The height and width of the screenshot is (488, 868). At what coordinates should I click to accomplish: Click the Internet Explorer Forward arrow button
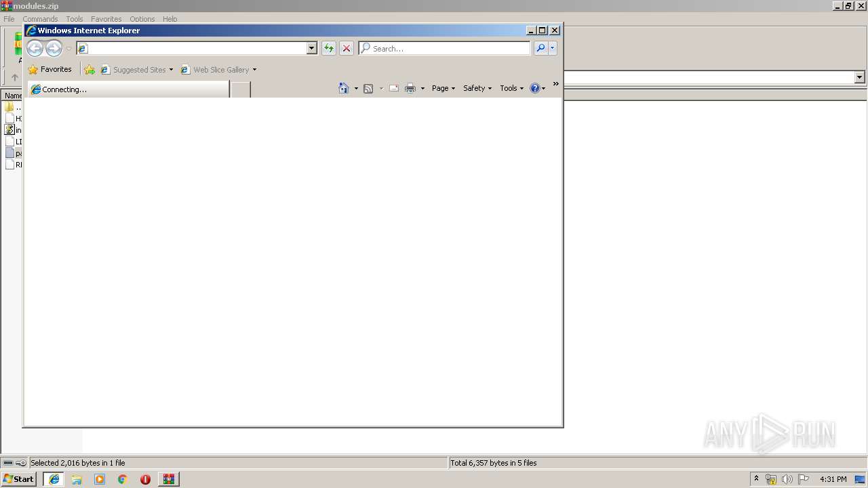tap(54, 48)
